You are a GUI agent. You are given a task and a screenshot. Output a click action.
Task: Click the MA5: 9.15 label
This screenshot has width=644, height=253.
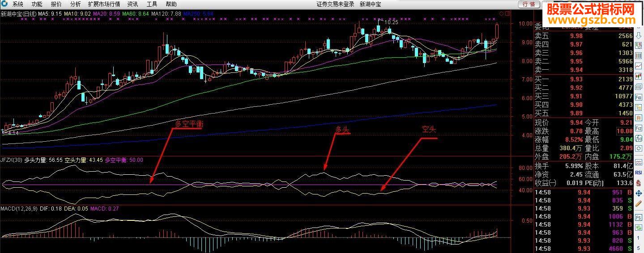coord(50,14)
